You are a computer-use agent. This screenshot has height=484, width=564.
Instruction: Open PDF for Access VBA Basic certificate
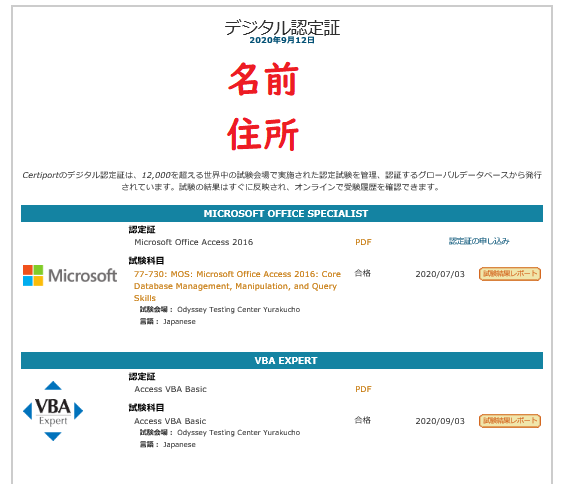(x=363, y=389)
